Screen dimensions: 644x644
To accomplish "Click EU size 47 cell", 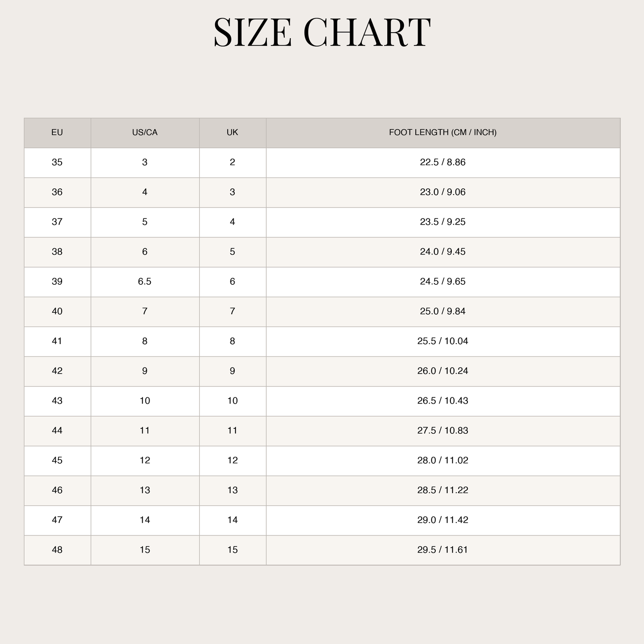I will pos(57,520).
